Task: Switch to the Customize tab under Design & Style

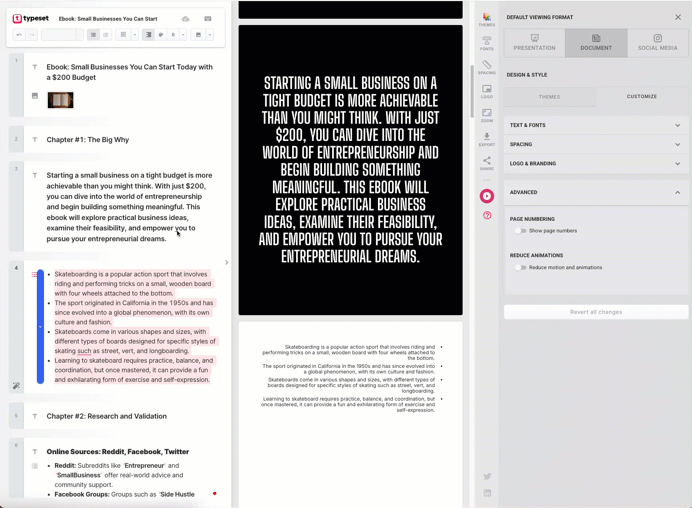Action: point(642,97)
